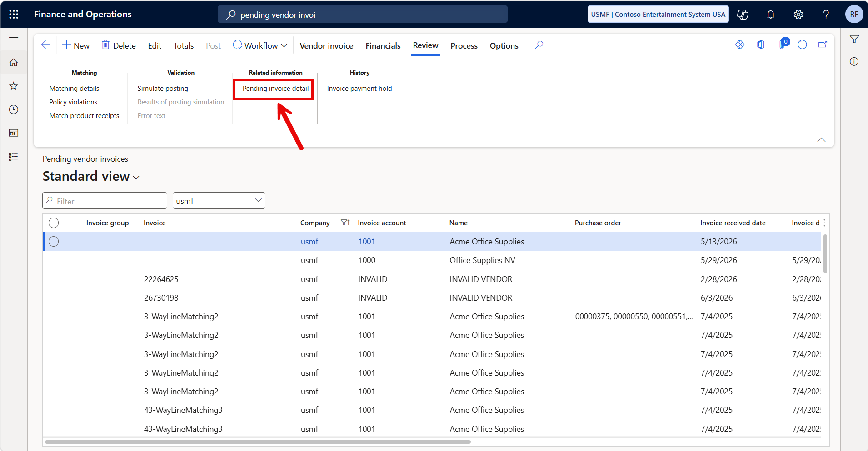
Task: Open the Standard view selector
Action: point(91,176)
